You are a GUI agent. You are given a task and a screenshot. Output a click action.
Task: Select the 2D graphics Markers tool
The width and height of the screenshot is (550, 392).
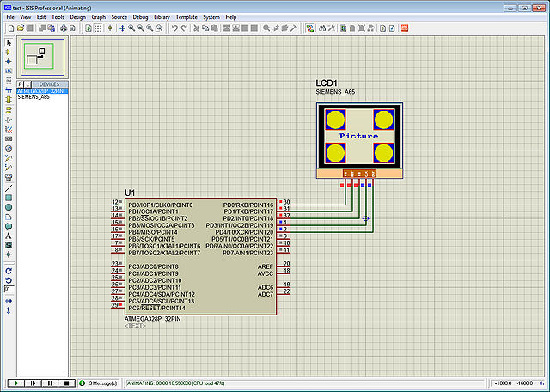coord(9,254)
